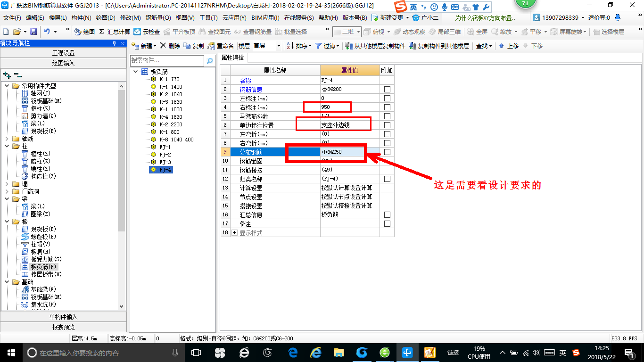Click 复制构件到其他楼层 button
644x362 pixels.
click(x=439, y=46)
